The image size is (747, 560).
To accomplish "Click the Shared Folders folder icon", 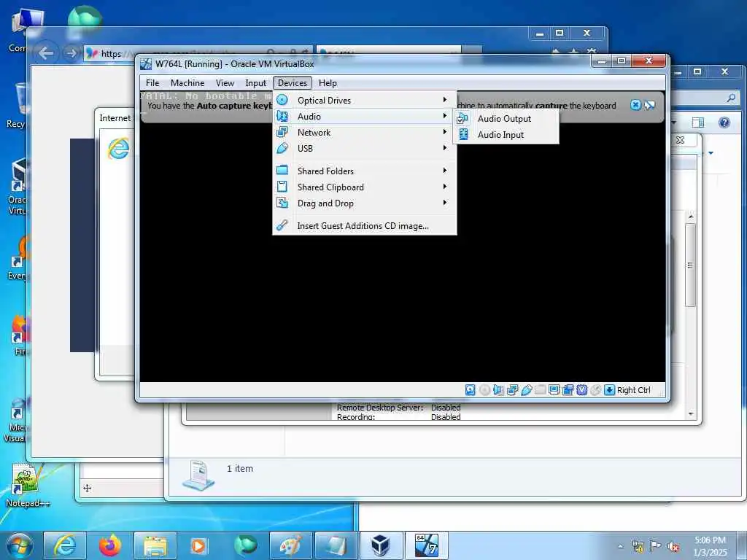I will click(282, 170).
